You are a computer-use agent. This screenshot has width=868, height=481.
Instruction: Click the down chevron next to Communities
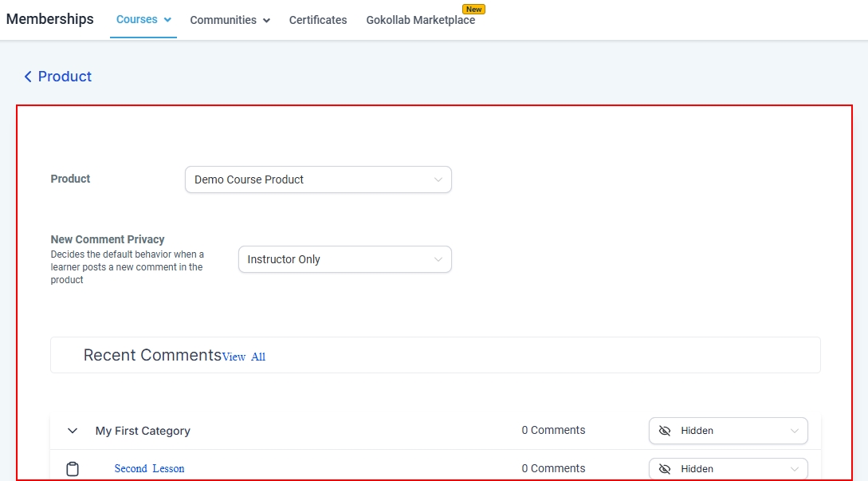pos(266,21)
